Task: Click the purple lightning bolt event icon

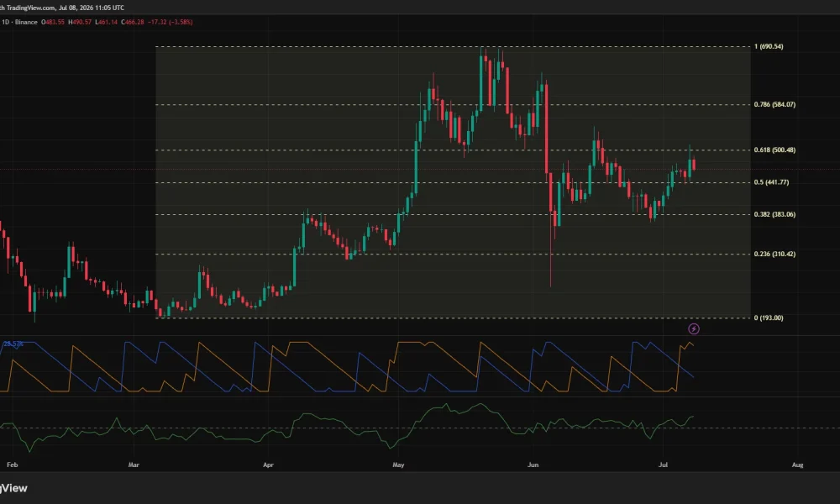Action: click(694, 328)
